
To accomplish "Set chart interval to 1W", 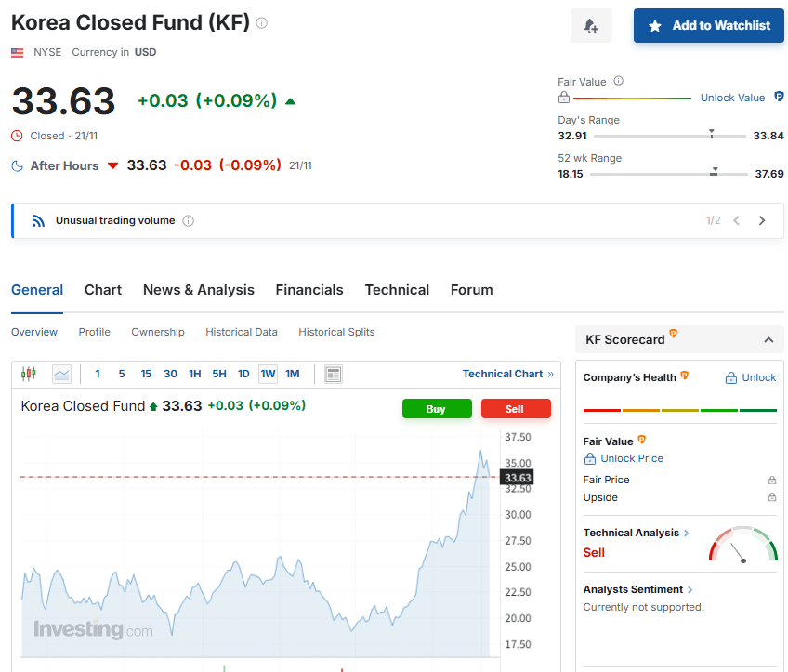I will [268, 374].
